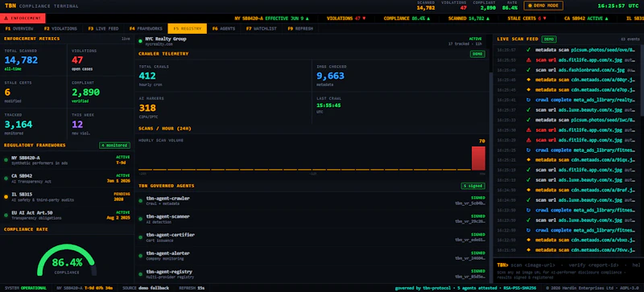
Task: Click green dot beside tbn-agent-scanner
Action: click(x=140, y=219)
